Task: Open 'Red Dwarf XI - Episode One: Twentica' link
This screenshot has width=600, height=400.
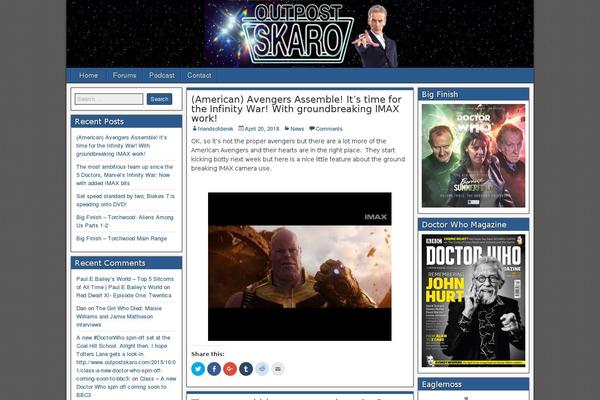Action: point(124,296)
